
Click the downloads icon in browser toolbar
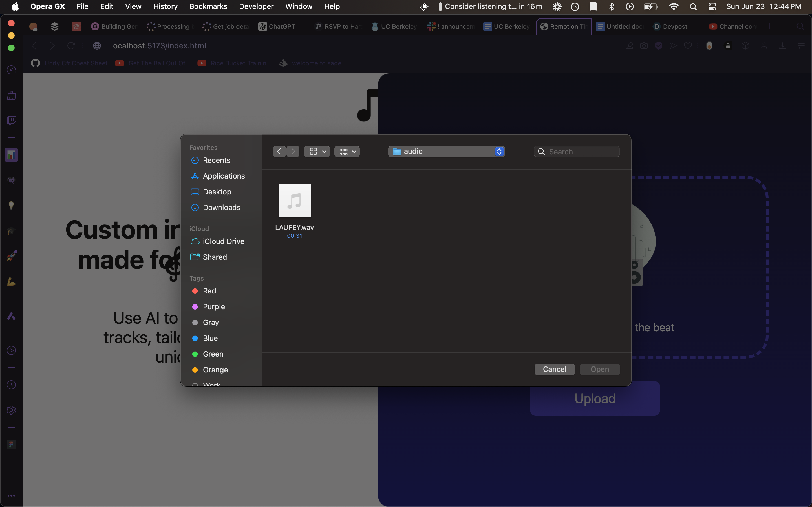[x=782, y=46]
